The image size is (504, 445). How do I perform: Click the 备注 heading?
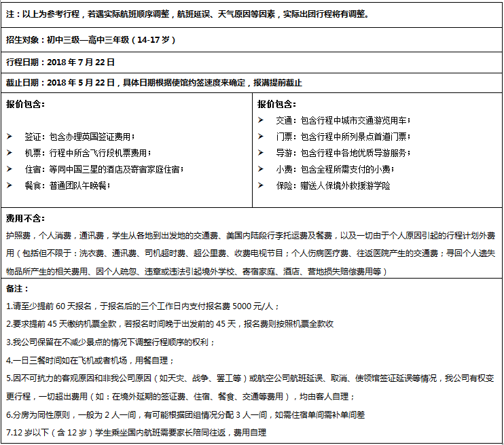click(18, 289)
